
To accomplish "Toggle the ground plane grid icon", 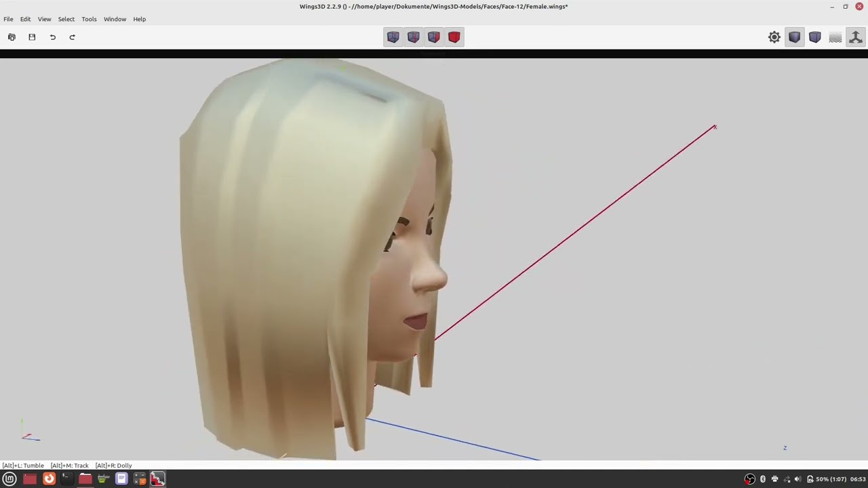I will tap(835, 37).
